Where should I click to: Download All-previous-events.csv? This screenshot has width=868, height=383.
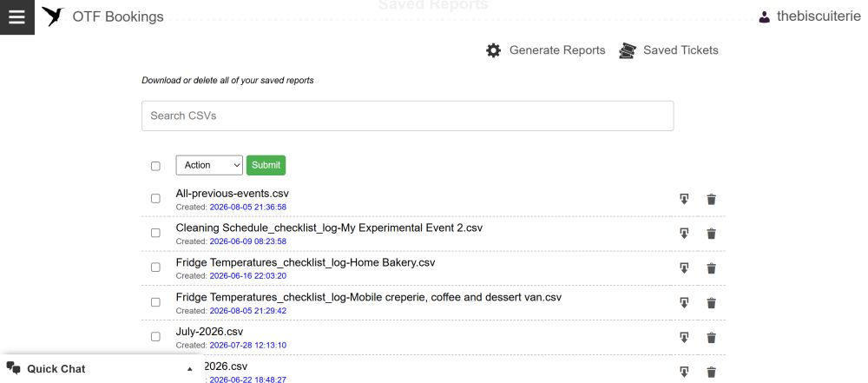coord(684,199)
